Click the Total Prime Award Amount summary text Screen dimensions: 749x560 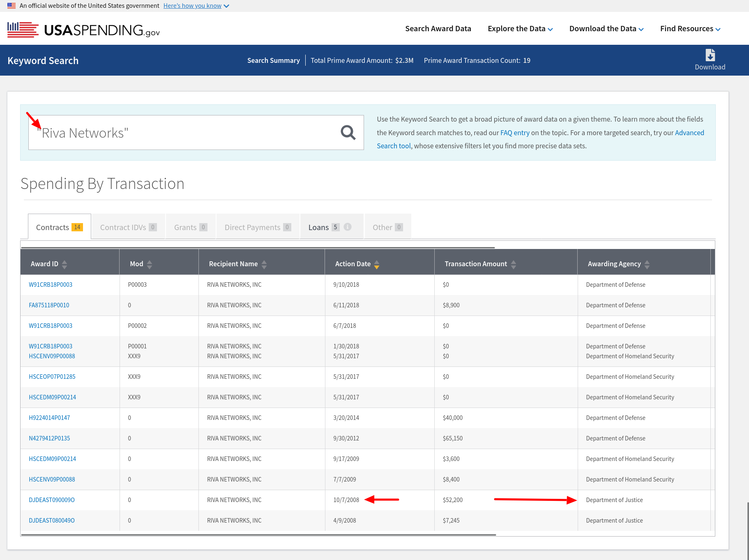coord(362,60)
